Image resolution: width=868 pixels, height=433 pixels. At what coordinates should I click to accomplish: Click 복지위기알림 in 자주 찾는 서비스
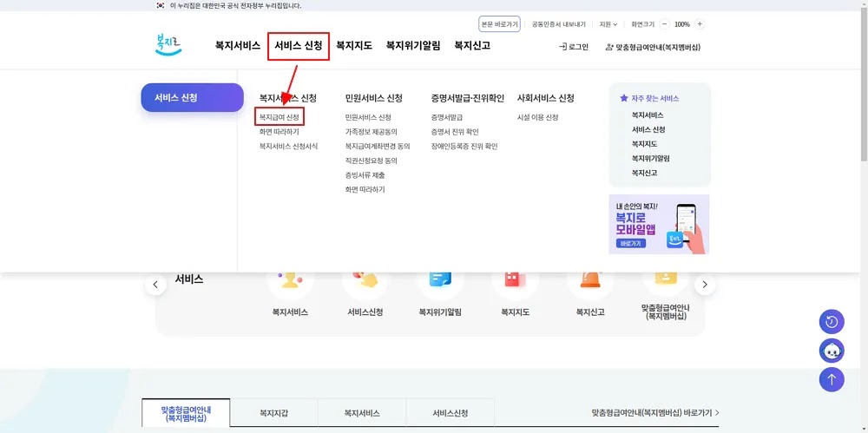pos(651,158)
